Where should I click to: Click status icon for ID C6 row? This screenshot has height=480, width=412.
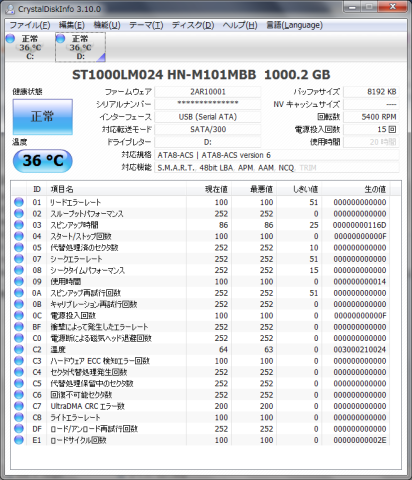[x=19, y=395]
